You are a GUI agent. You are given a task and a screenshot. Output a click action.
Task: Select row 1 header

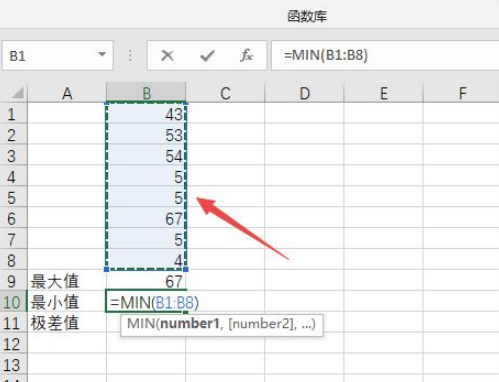(x=13, y=113)
